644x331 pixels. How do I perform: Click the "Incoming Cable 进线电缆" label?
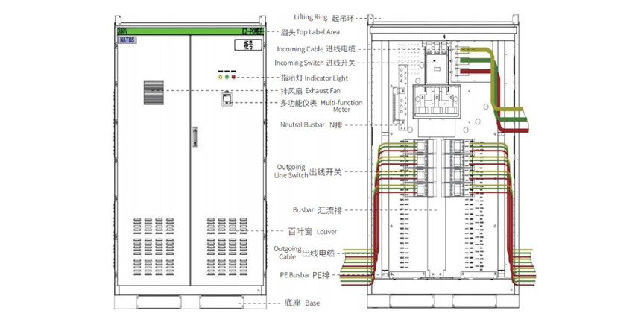click(316, 49)
